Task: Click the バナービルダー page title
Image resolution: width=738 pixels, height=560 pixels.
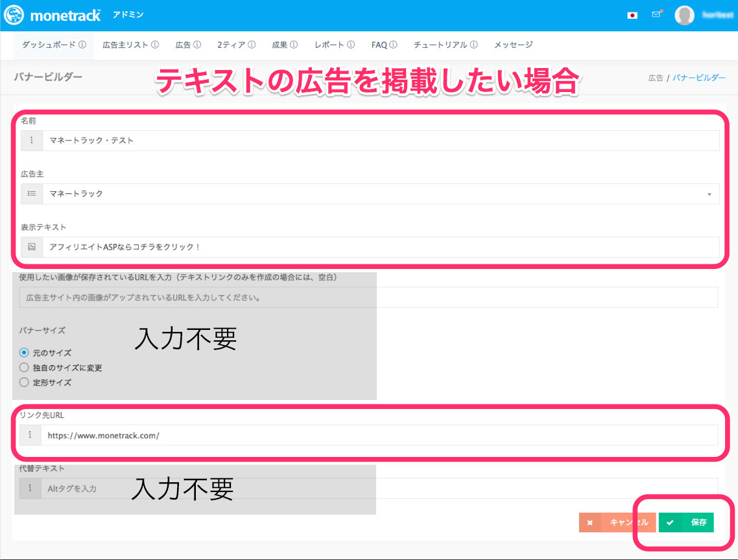Action: coord(48,76)
